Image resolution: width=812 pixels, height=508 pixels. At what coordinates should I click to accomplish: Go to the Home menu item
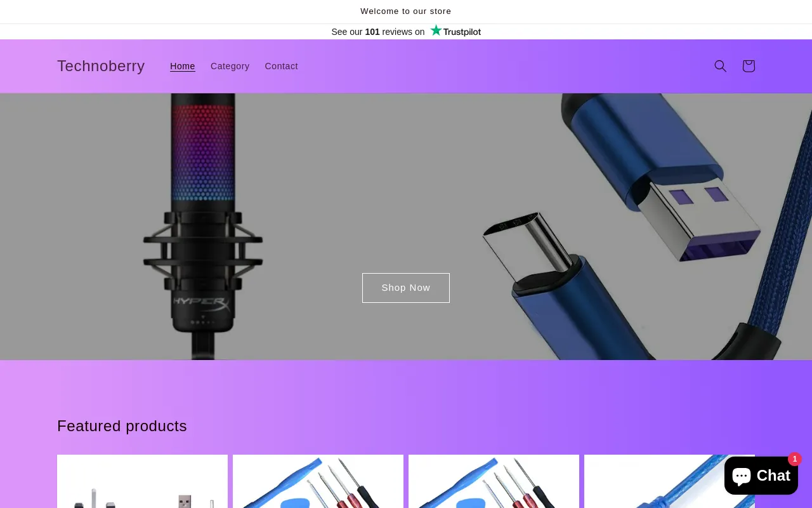[x=183, y=66]
